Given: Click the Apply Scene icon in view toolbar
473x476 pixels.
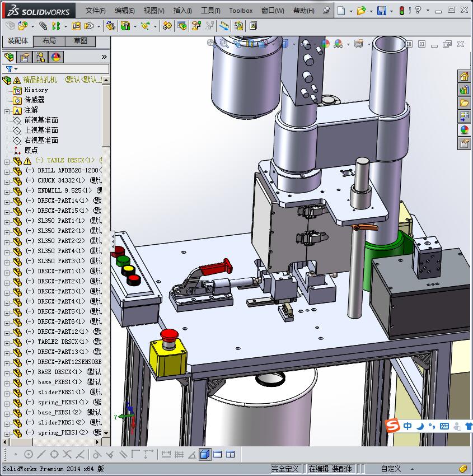Looking at the screenshot, I should (x=338, y=44).
